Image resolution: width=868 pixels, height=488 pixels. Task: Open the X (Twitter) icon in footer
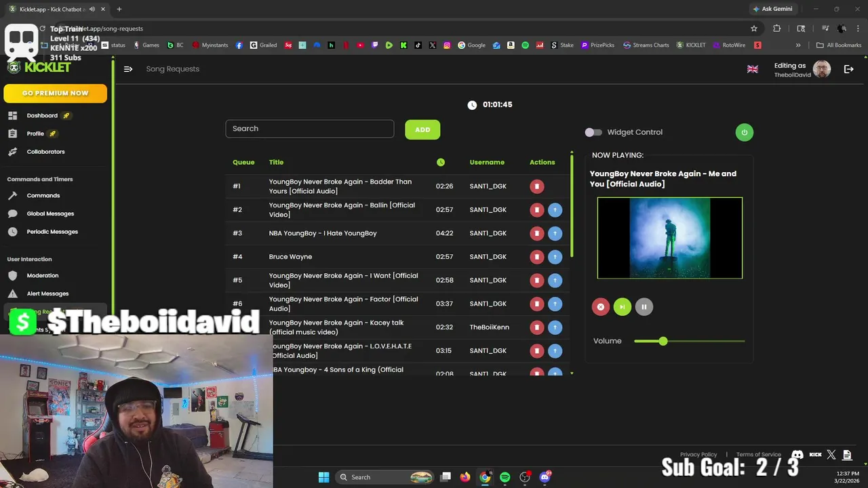831,455
